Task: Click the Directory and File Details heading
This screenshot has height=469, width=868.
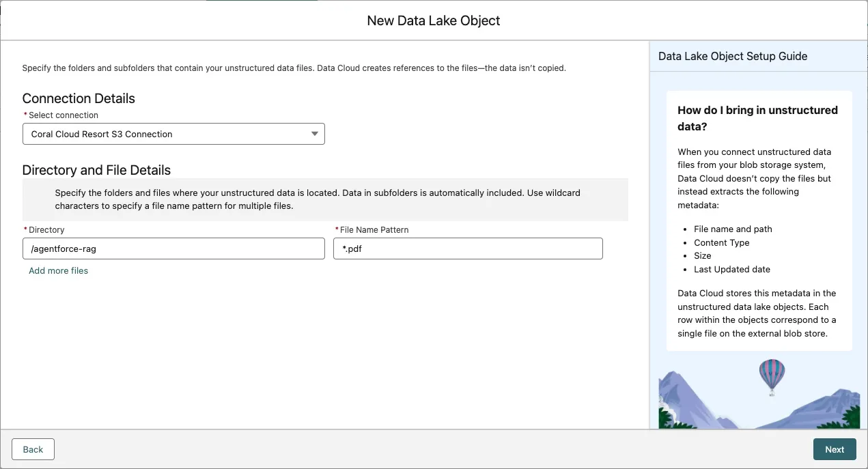Action: 96,170
